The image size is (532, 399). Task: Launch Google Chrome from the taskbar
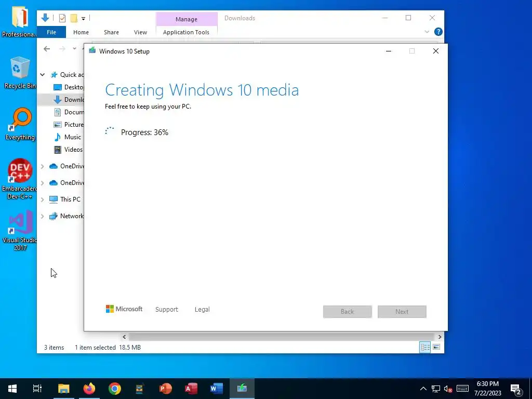point(115,389)
